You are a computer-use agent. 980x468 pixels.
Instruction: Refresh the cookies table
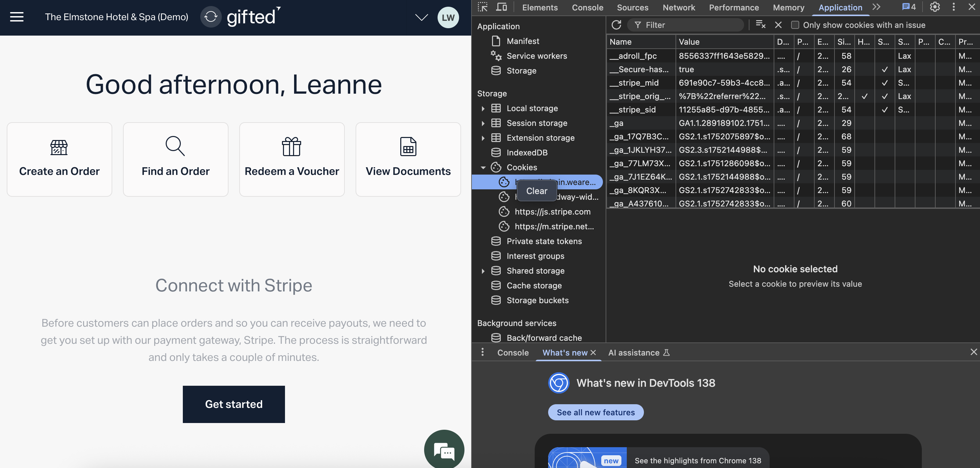click(616, 25)
